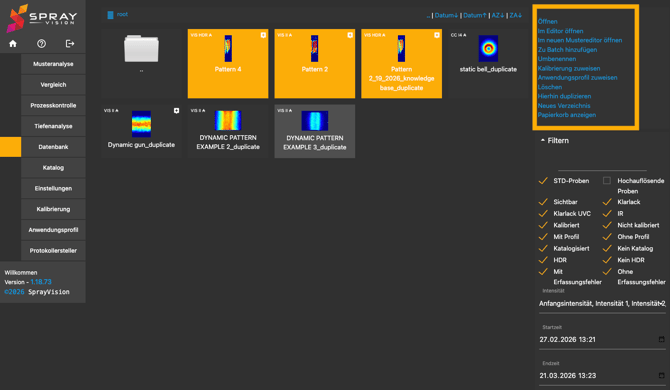Toggle the Ohne Profil checkbox
The height and width of the screenshot is (390, 670).
pyautogui.click(x=607, y=236)
